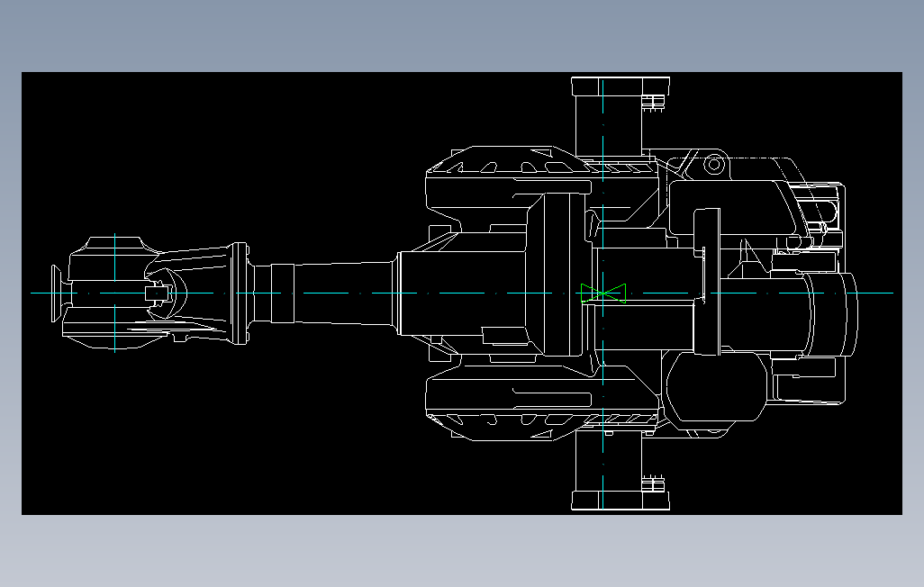Select the octagonal component in the lower right of the assembly

tap(717, 386)
